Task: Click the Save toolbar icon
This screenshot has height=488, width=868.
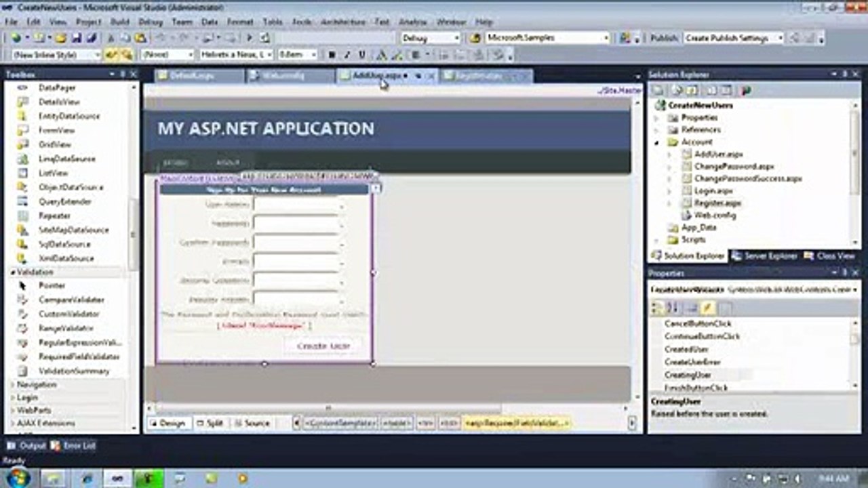Action: pos(75,38)
